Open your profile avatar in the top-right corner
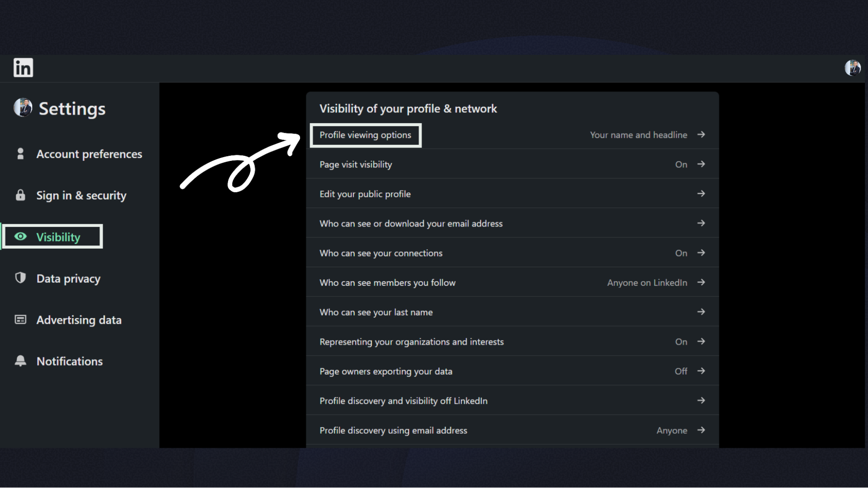 point(852,68)
